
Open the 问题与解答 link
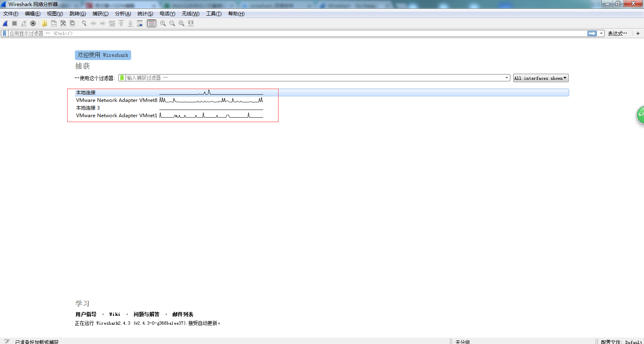pos(147,314)
